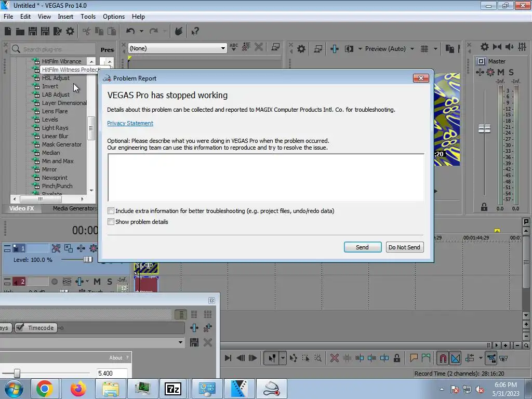Open Master bus audio properties gear icon

(485, 47)
